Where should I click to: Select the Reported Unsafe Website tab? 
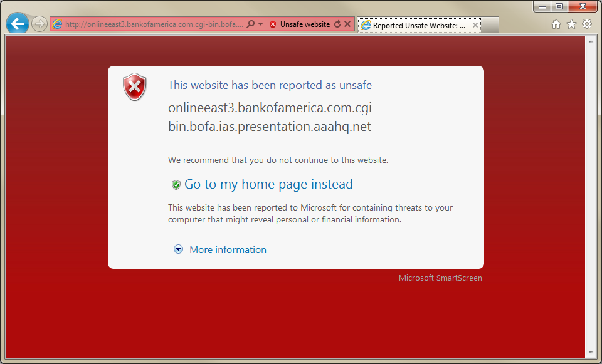pos(420,25)
